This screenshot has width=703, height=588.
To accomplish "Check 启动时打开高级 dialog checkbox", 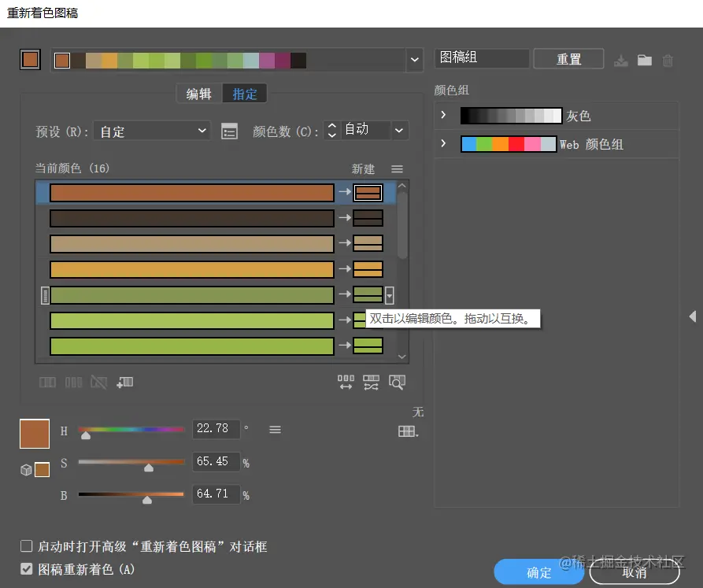I will [27, 545].
